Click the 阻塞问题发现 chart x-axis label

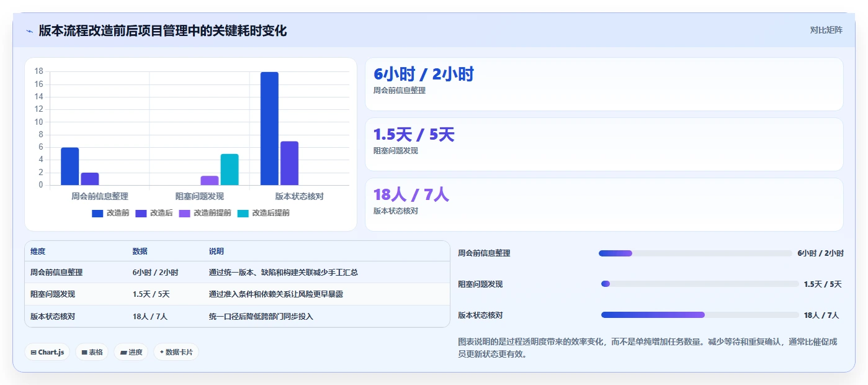point(200,196)
